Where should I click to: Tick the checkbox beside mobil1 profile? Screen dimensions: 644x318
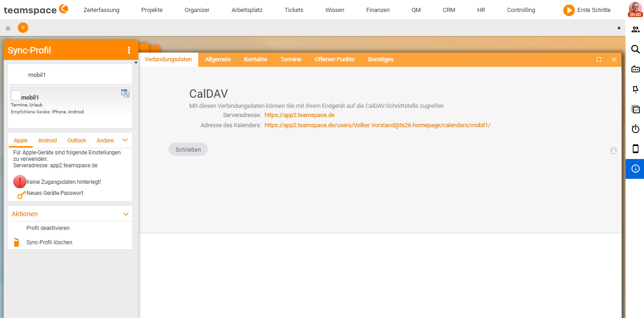click(x=16, y=95)
